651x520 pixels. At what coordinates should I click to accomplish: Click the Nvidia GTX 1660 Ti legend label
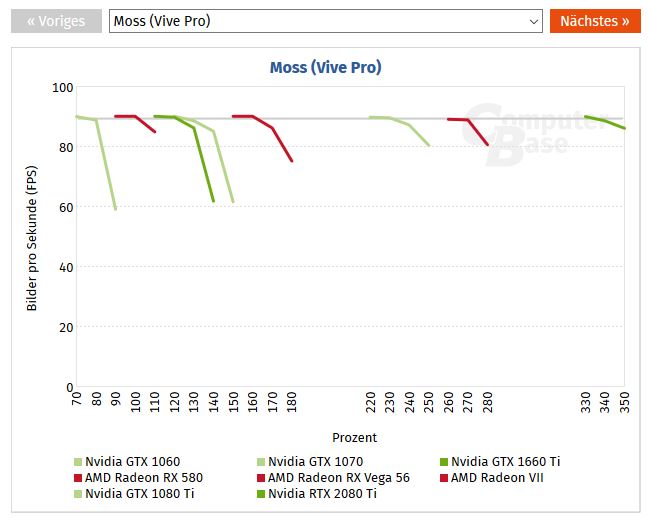pos(506,462)
